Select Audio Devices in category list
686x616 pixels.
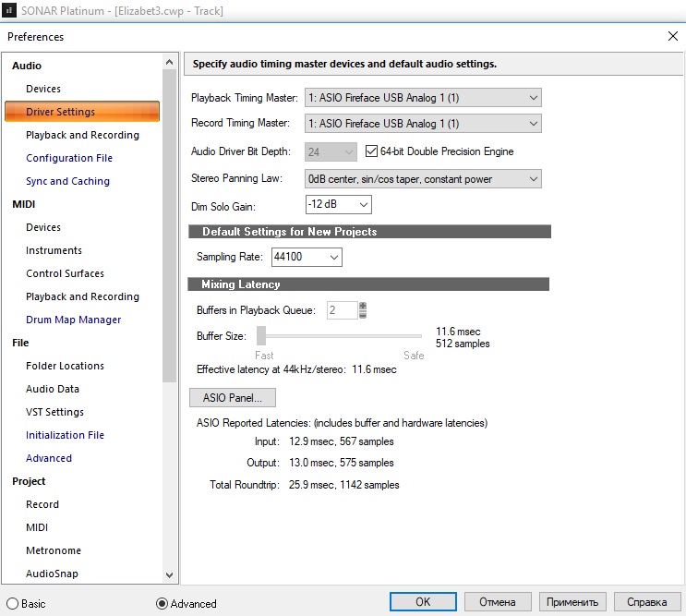point(43,89)
